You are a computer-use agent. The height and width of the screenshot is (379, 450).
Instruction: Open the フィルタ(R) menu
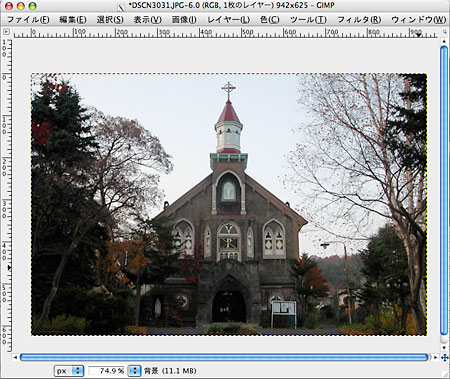pyautogui.click(x=359, y=20)
